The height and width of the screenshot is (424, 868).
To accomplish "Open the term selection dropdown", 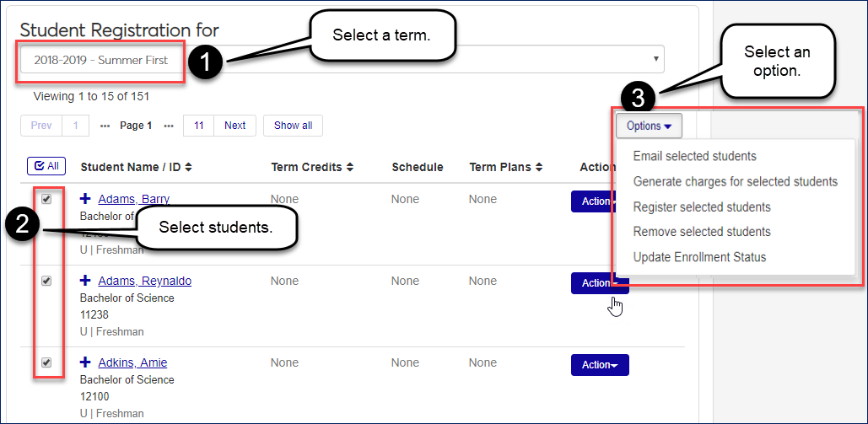I will (x=342, y=60).
